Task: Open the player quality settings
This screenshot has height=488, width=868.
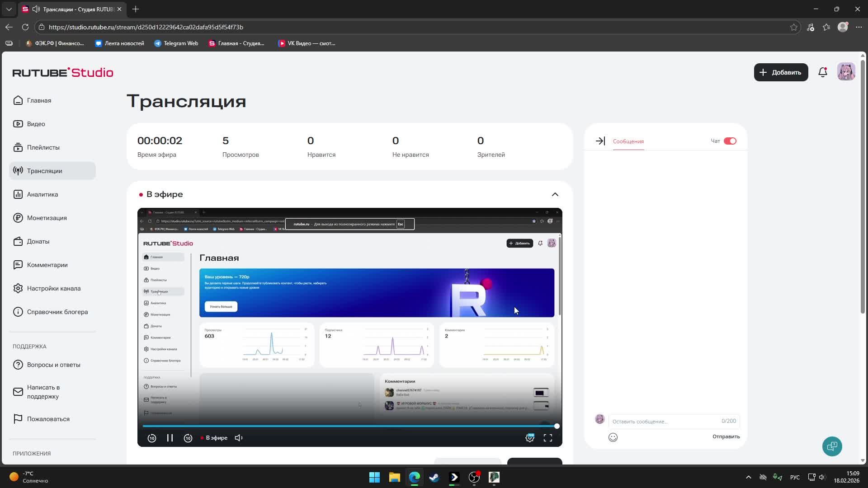Action: [529, 437]
